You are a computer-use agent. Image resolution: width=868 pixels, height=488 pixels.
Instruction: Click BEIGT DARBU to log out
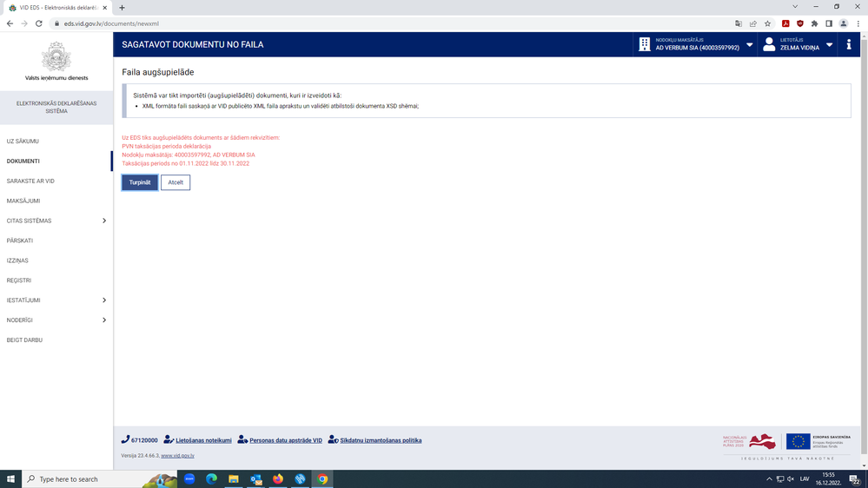click(24, 340)
